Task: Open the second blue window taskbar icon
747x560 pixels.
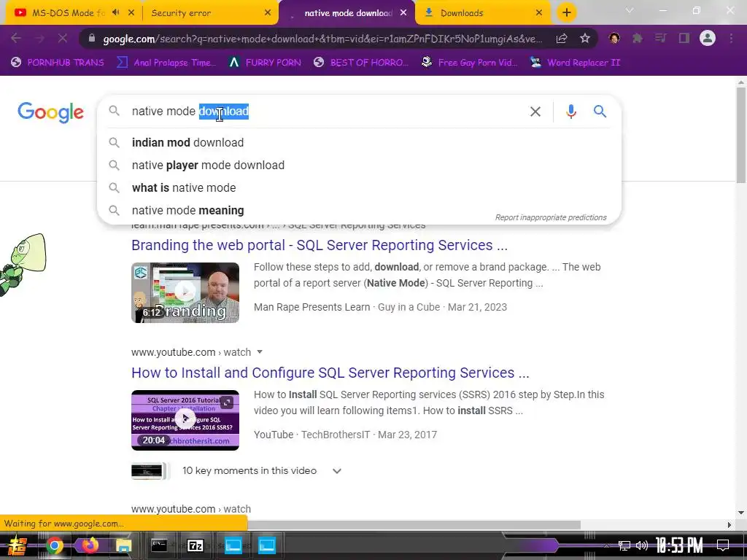Action: [x=267, y=545]
